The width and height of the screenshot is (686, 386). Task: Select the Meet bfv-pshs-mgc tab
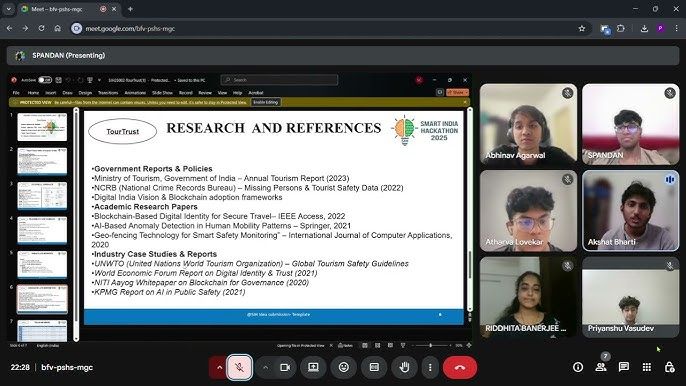(68, 9)
